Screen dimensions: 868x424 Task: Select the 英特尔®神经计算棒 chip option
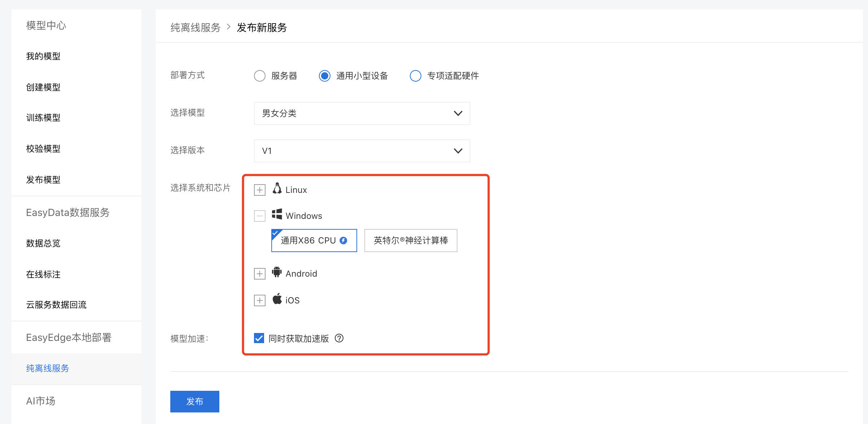(411, 241)
